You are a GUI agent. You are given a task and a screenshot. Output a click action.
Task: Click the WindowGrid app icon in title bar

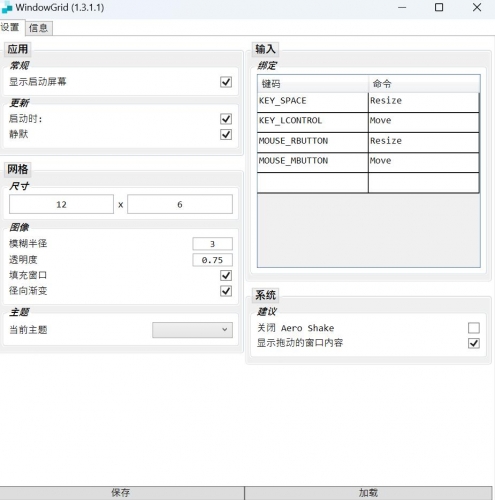click(7, 8)
